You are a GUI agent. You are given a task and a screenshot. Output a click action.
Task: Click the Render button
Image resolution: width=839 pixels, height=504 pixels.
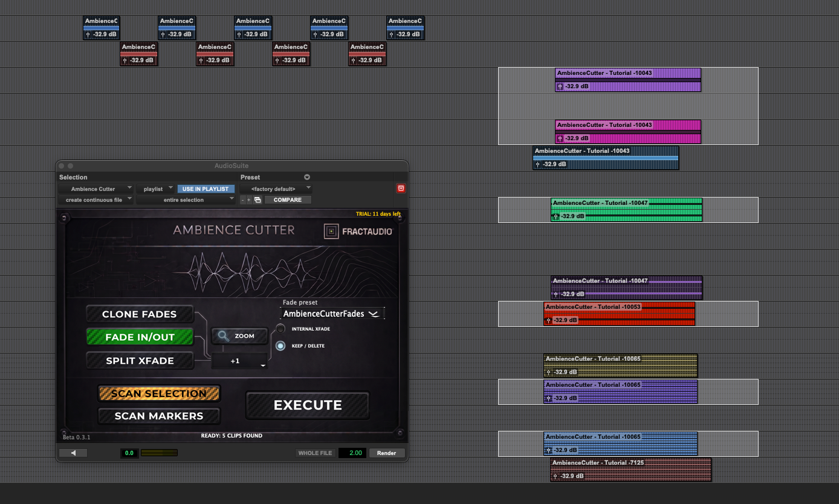point(387,453)
